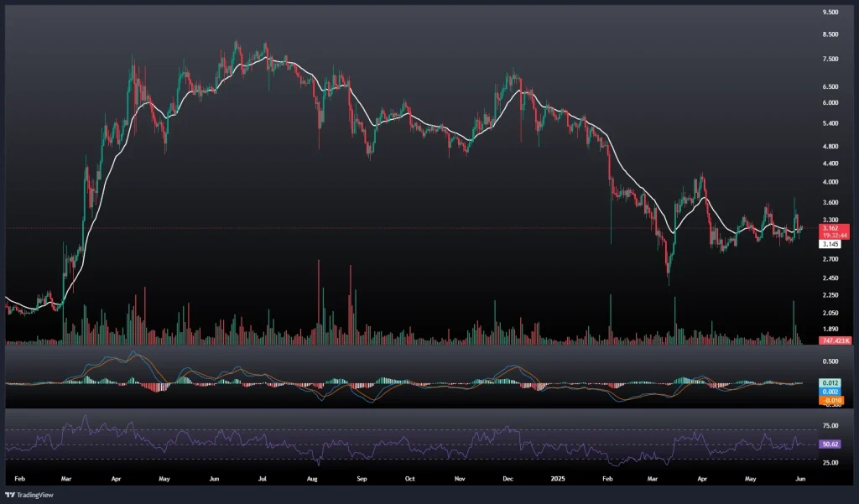Select the green MACD histogram value 0.012
This screenshot has height=504, width=859.
coord(830,382)
